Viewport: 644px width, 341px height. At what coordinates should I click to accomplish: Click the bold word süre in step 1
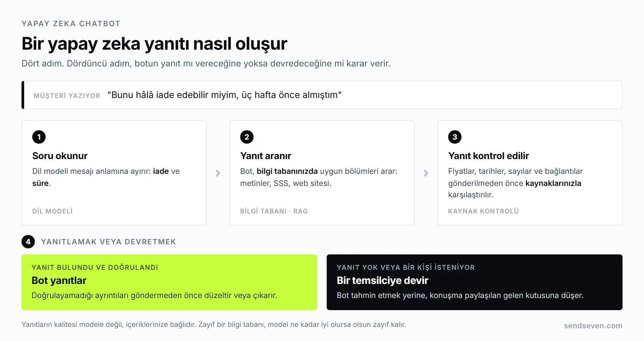click(40, 183)
